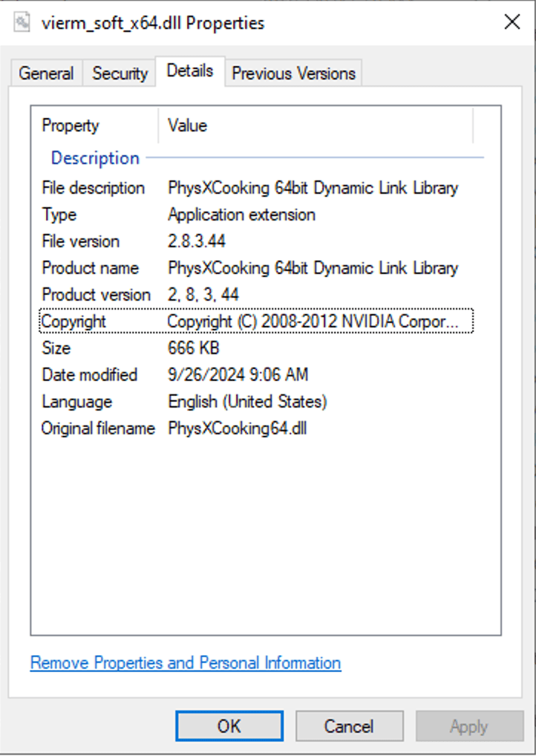This screenshot has width=536, height=756.
Task: Select the Original filename label
Action: [98, 428]
